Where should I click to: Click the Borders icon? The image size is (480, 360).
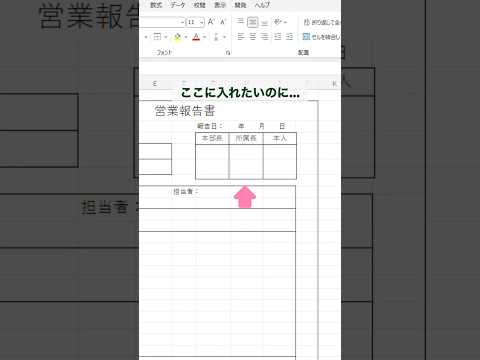pyautogui.click(x=157, y=37)
